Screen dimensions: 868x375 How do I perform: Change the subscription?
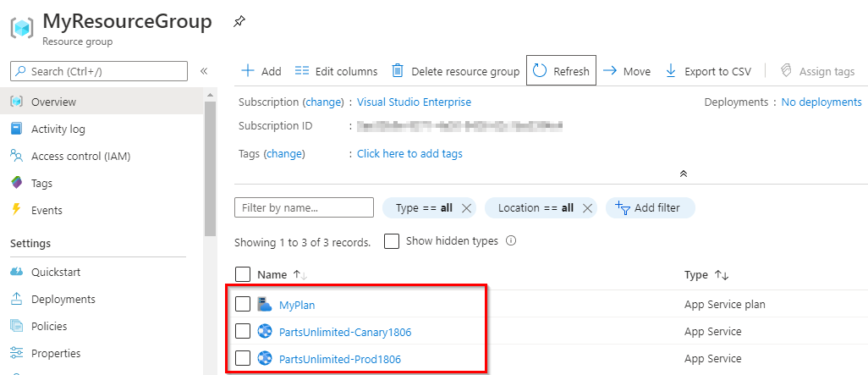point(323,102)
